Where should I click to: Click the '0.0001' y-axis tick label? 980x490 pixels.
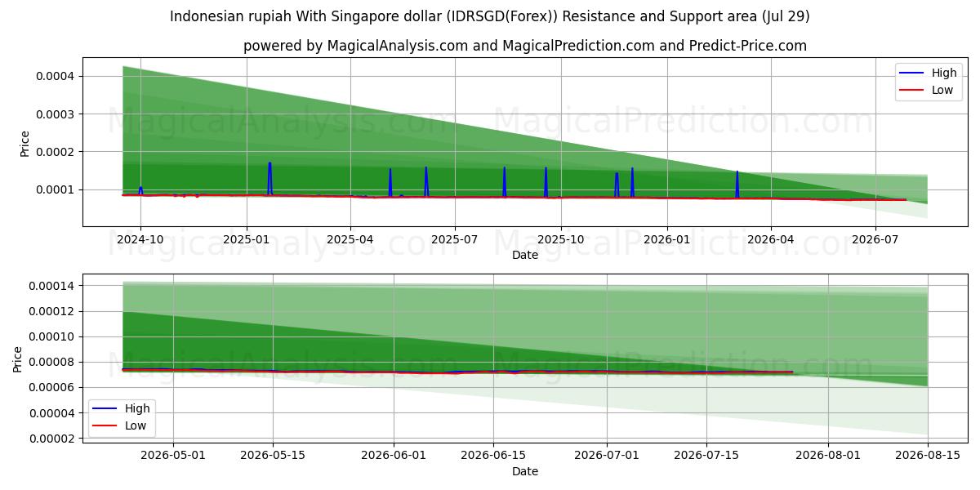56,189
